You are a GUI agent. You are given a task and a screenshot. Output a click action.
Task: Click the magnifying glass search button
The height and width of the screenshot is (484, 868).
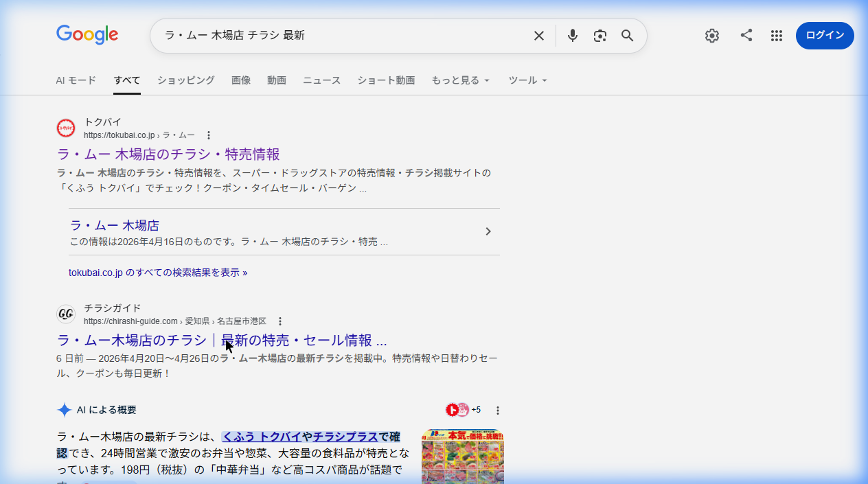click(x=627, y=36)
